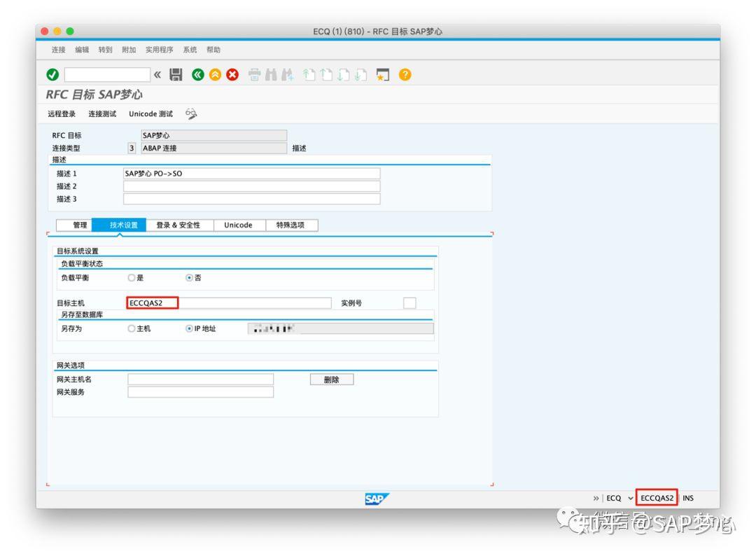Screen dimensions: 756x556
Task: Click ECCQAS2 in the status bar
Action: click(657, 498)
